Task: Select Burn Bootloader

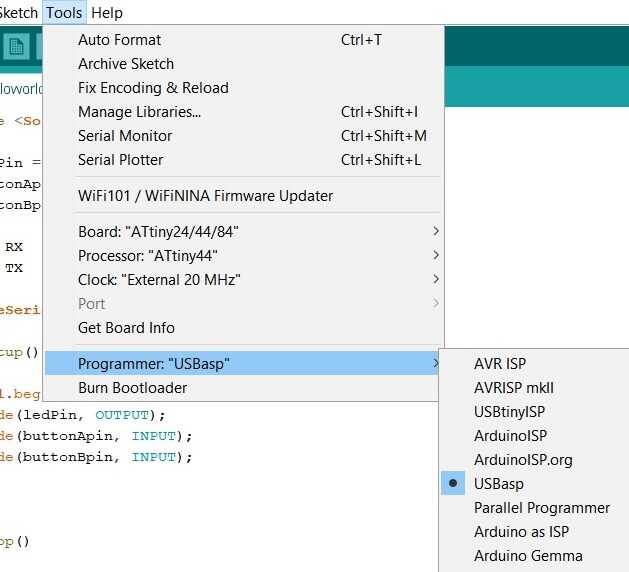Action: (x=132, y=388)
